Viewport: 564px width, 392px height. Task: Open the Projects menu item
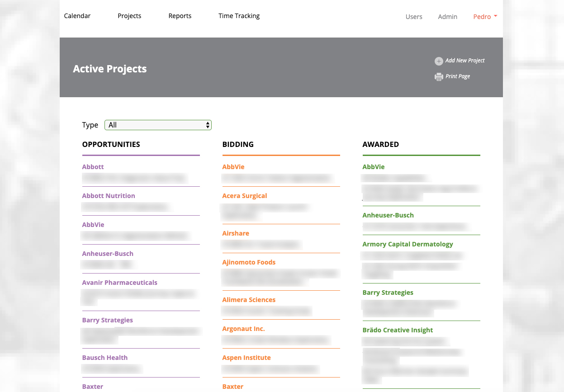[x=129, y=16]
